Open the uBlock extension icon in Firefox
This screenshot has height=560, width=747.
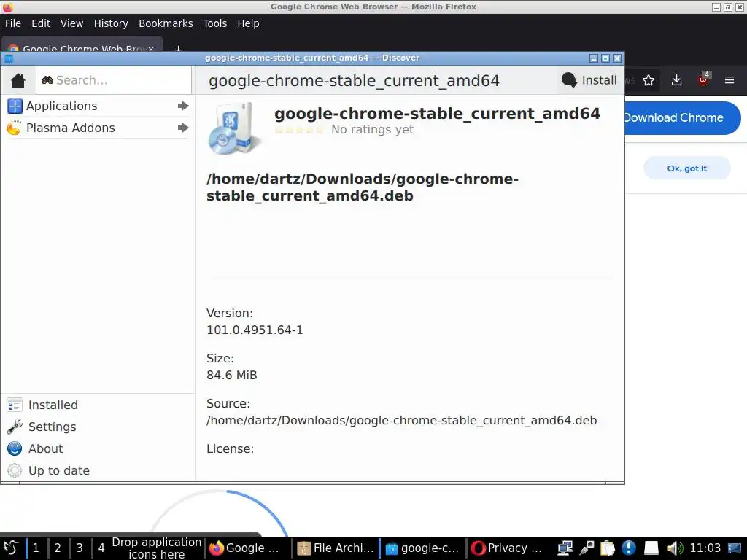[704, 79]
